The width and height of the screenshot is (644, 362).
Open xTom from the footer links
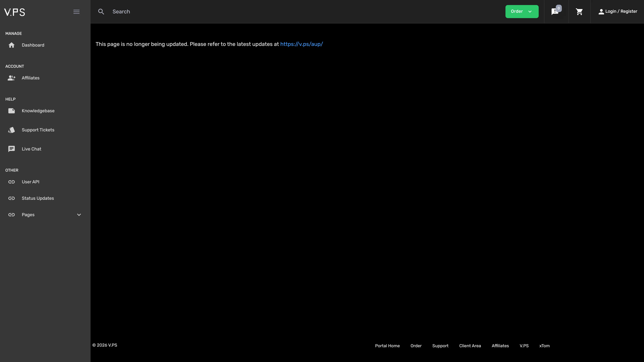[x=545, y=346]
